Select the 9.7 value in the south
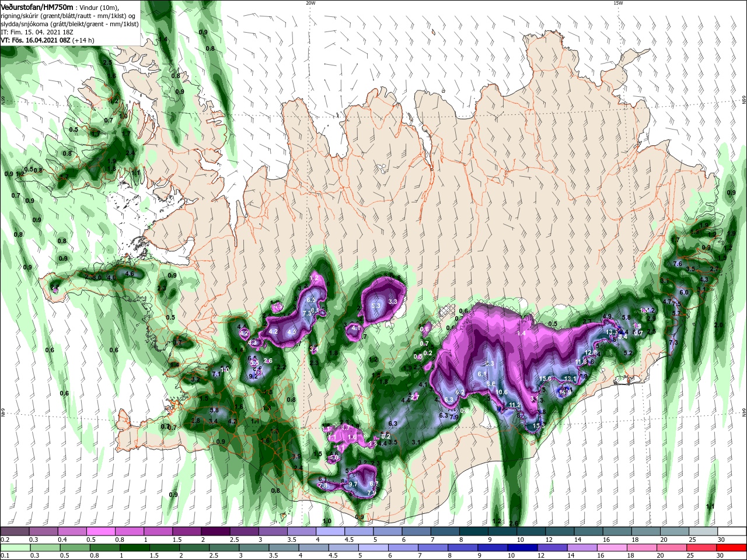This screenshot has width=747, height=560. [x=352, y=484]
